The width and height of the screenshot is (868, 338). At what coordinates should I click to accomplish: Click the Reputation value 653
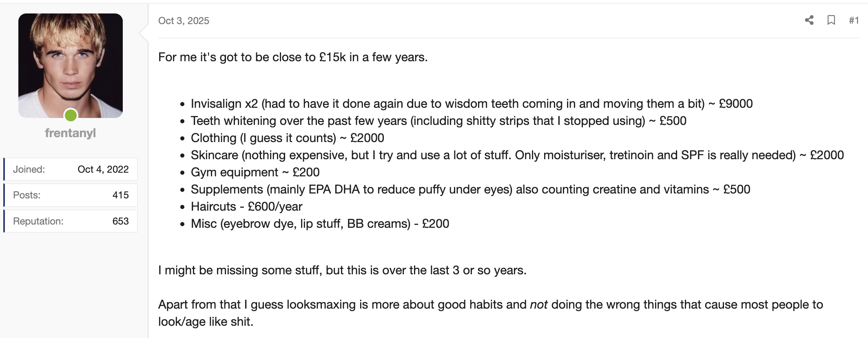coord(120,221)
